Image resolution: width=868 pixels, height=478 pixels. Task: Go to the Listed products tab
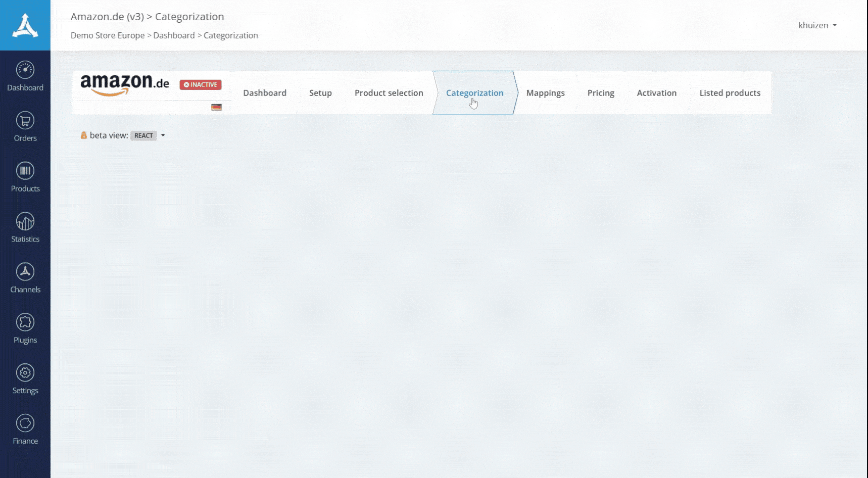point(730,93)
